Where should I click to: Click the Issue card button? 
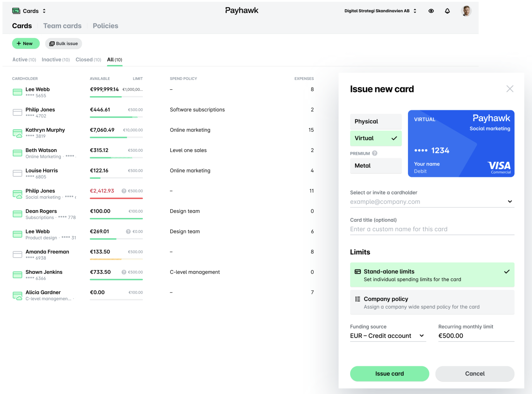pyautogui.click(x=389, y=373)
